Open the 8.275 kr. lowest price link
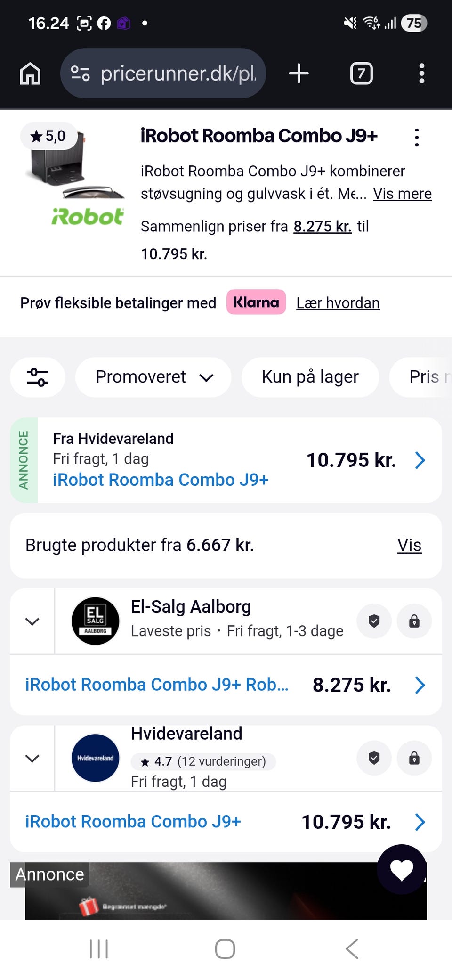The image size is (452, 980). tap(323, 227)
